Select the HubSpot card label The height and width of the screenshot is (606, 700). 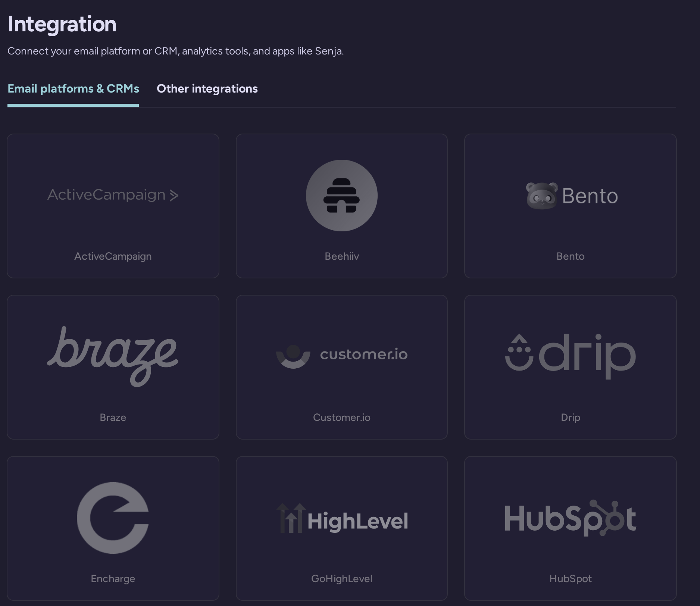pyautogui.click(x=570, y=579)
